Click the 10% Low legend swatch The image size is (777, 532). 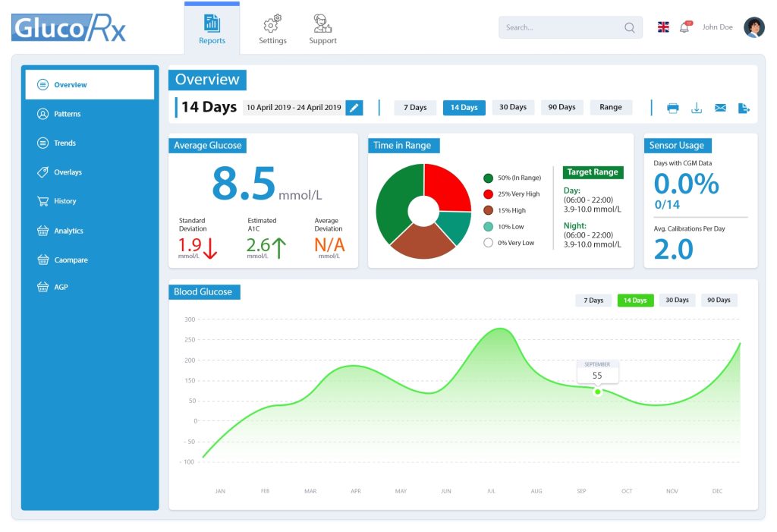[488, 227]
